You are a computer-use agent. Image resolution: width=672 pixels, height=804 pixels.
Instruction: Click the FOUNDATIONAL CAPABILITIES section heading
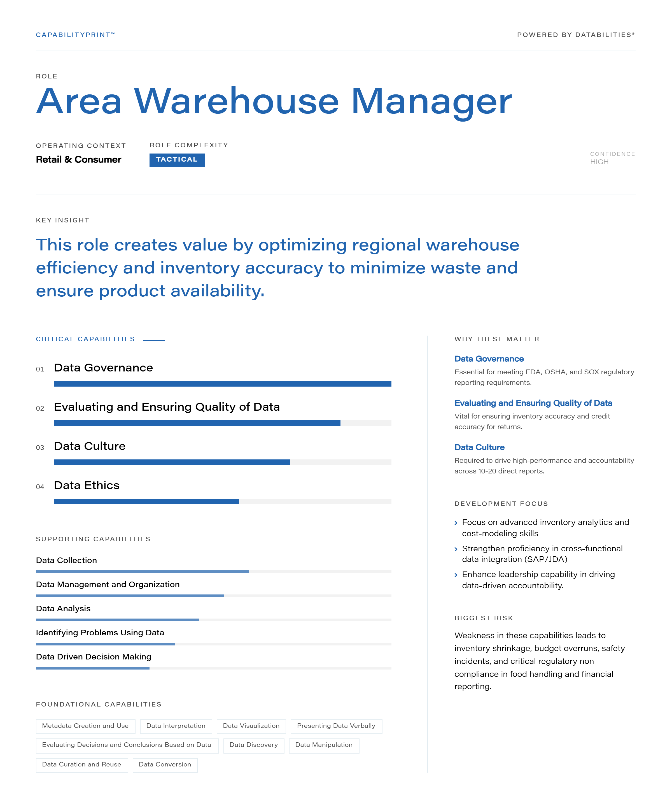[99, 705]
